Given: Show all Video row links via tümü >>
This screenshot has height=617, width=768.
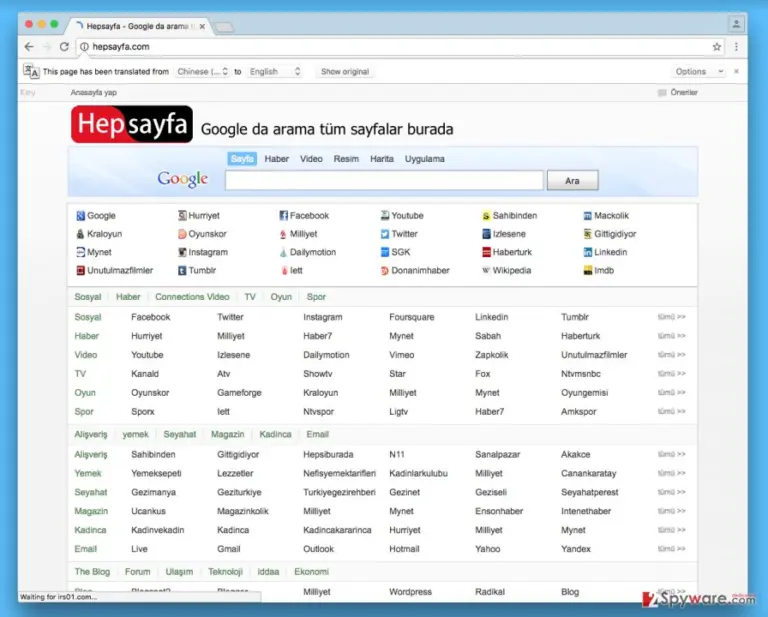Looking at the screenshot, I should (x=672, y=355).
